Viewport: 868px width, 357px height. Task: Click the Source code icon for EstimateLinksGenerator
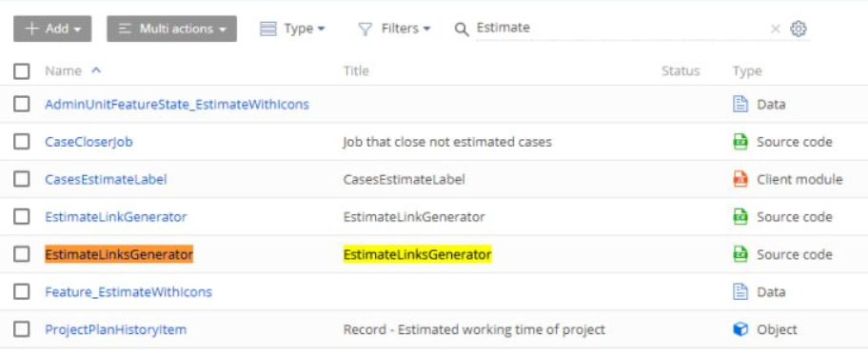(740, 254)
